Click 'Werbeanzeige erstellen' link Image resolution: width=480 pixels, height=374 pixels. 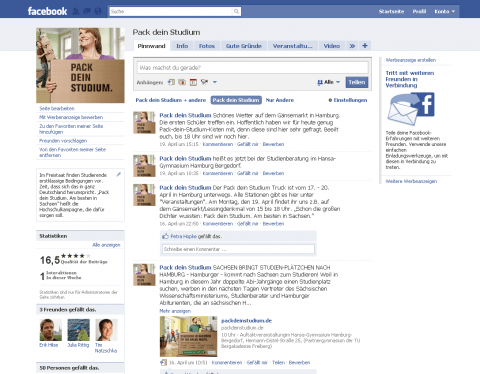click(x=411, y=60)
